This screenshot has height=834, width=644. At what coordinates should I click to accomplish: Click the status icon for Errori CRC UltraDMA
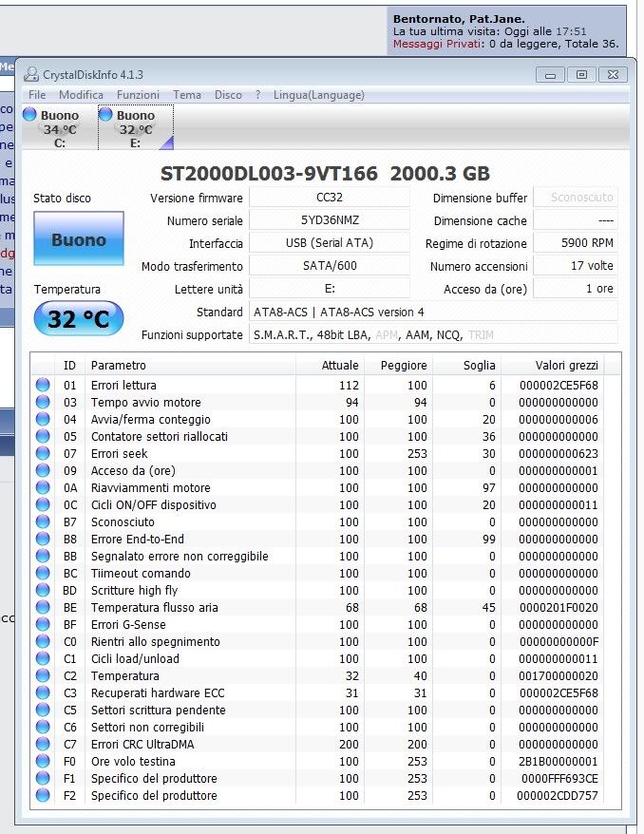43,744
